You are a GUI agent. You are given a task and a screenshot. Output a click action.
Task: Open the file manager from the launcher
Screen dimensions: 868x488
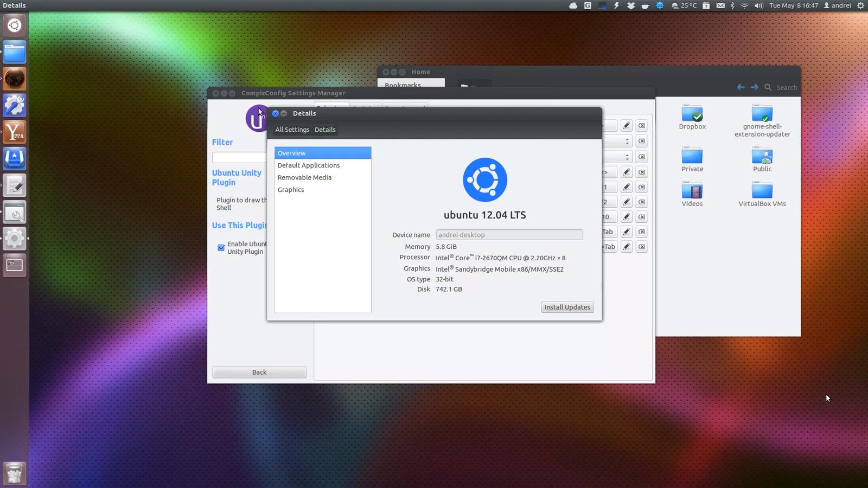tap(14, 52)
